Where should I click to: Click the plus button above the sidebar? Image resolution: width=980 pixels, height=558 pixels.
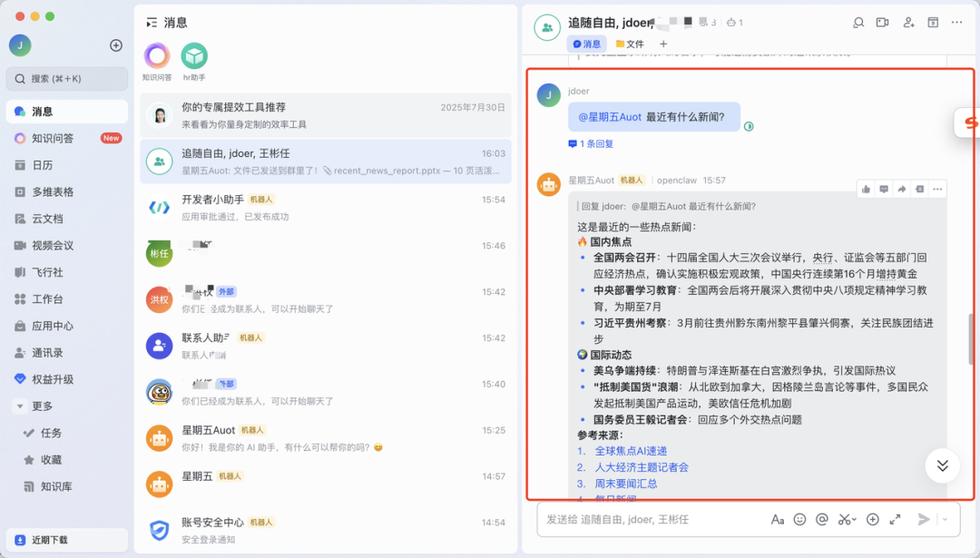click(115, 44)
